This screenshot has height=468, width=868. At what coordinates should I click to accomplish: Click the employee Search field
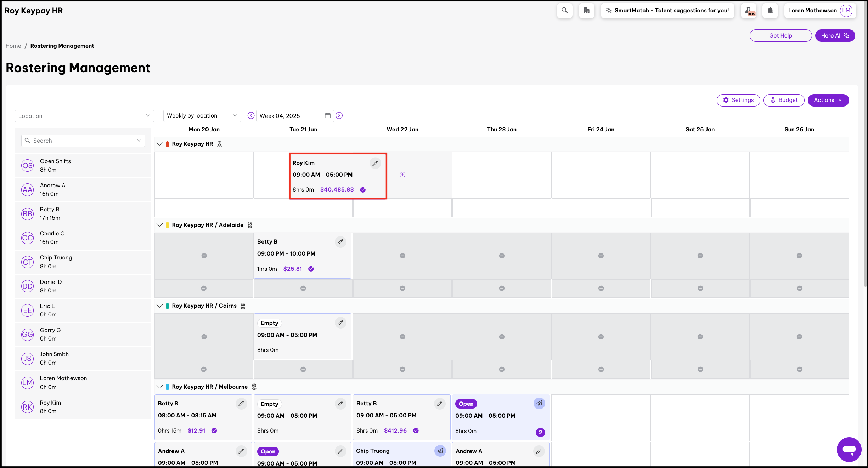tap(83, 141)
